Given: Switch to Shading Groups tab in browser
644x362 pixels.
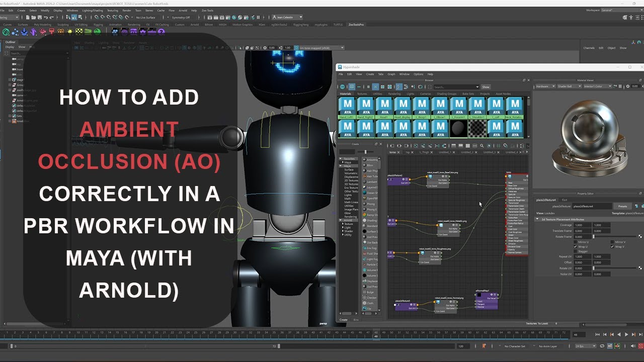Looking at the screenshot, I should (446, 94).
